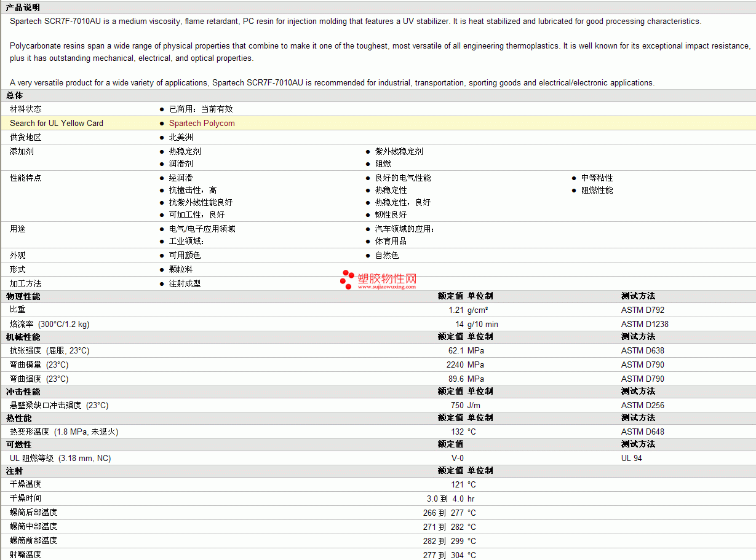Click the 热变形温度 (1.8 MPa, 未退火) row label
This screenshot has width=756, height=560.
click(x=64, y=432)
